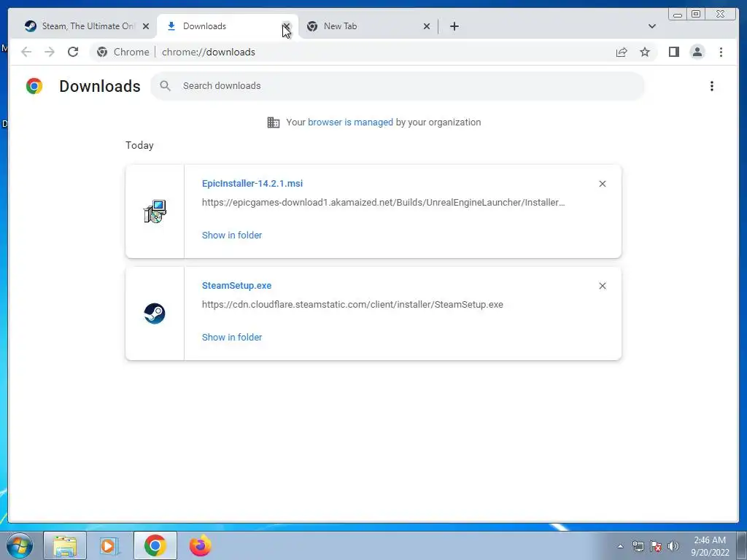Click the Chrome taskbar button

click(155, 545)
